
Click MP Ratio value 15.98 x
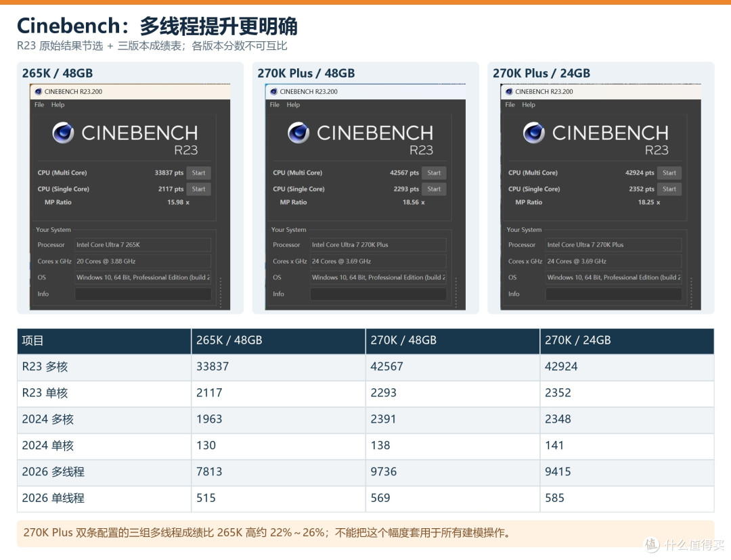point(178,202)
